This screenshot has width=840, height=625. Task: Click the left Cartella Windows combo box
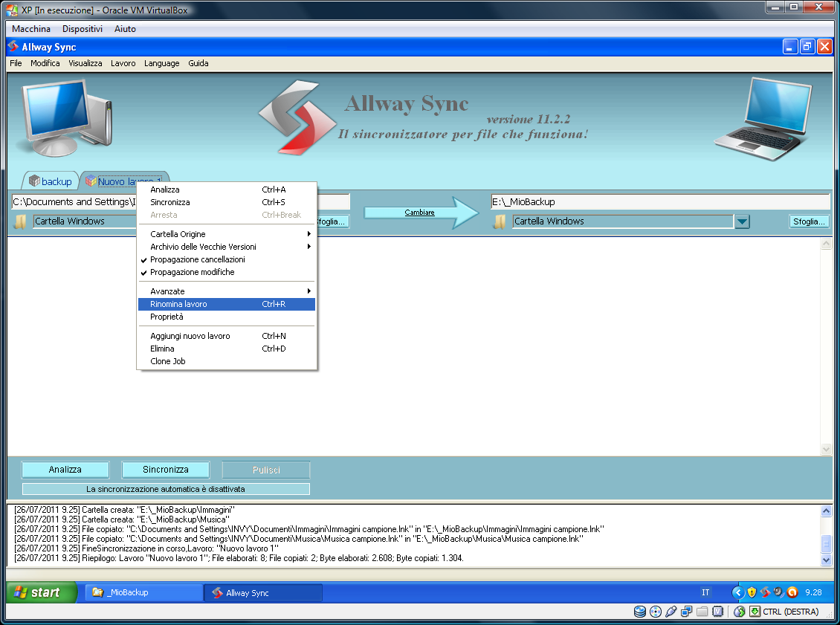coord(85,221)
